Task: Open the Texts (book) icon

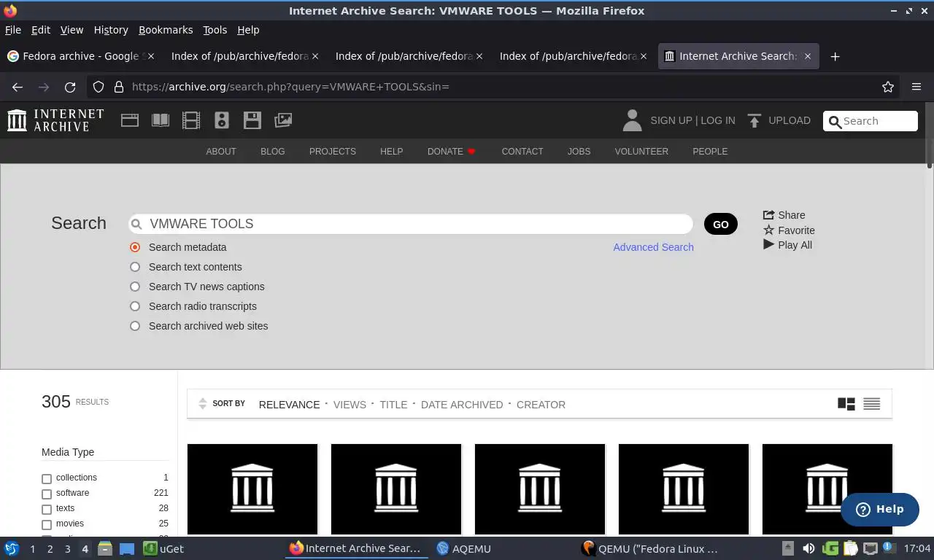Action: 161,120
